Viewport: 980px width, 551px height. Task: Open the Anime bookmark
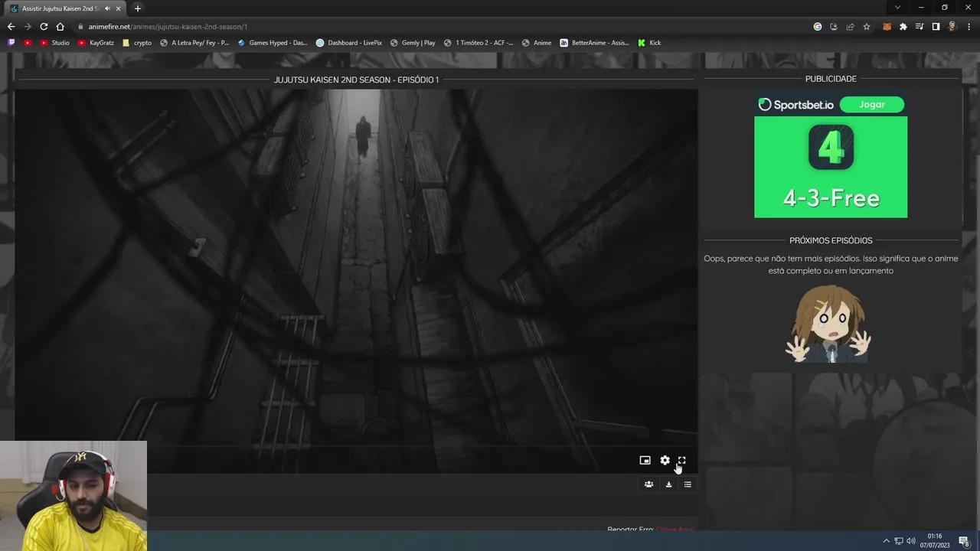coord(537,43)
